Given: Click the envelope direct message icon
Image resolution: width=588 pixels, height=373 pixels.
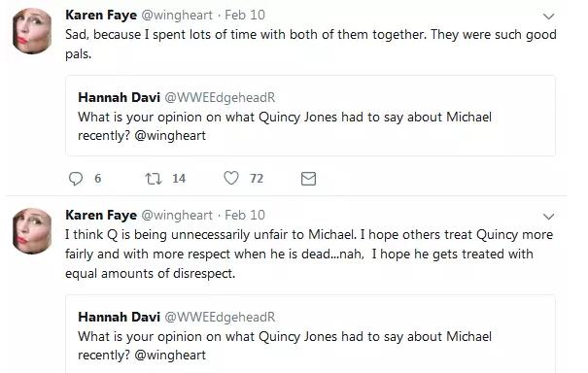Looking at the screenshot, I should (309, 179).
